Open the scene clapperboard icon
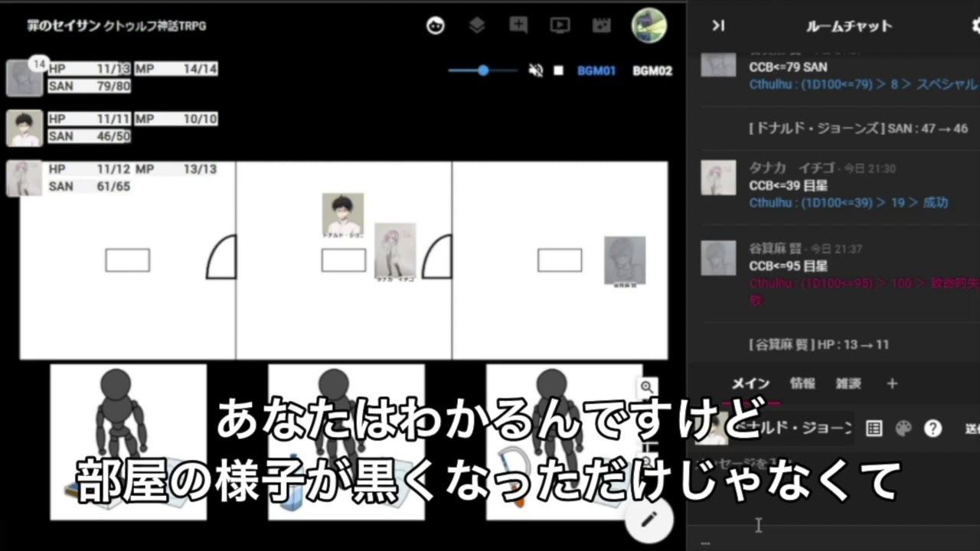The height and width of the screenshot is (551, 980). 601,25
